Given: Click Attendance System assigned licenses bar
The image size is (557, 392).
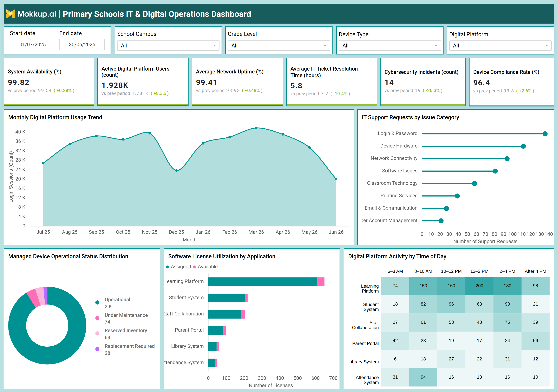Looking at the screenshot, I should pyautogui.click(x=212, y=363).
